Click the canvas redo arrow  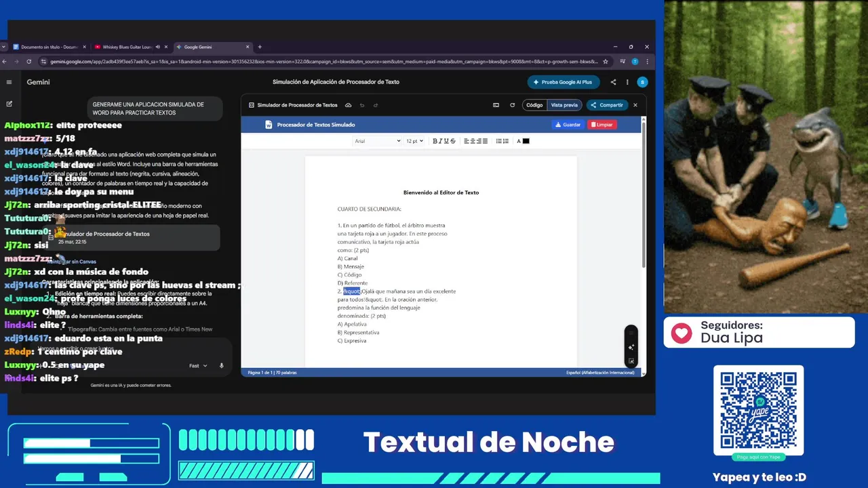(x=376, y=105)
